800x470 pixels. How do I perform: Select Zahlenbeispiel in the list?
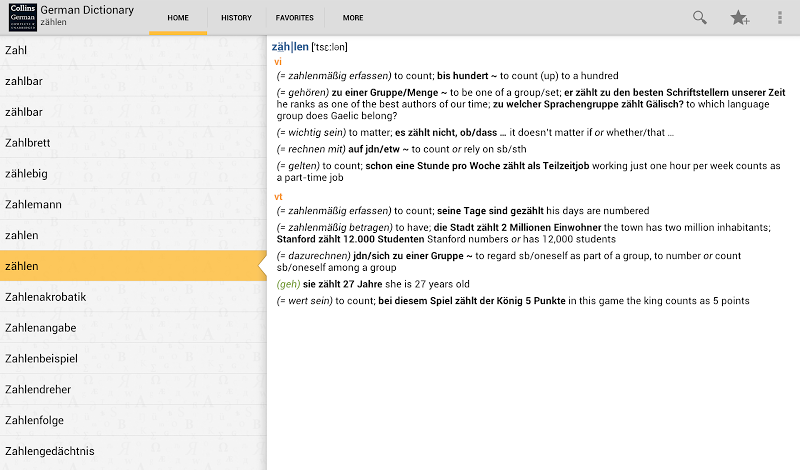(133, 359)
